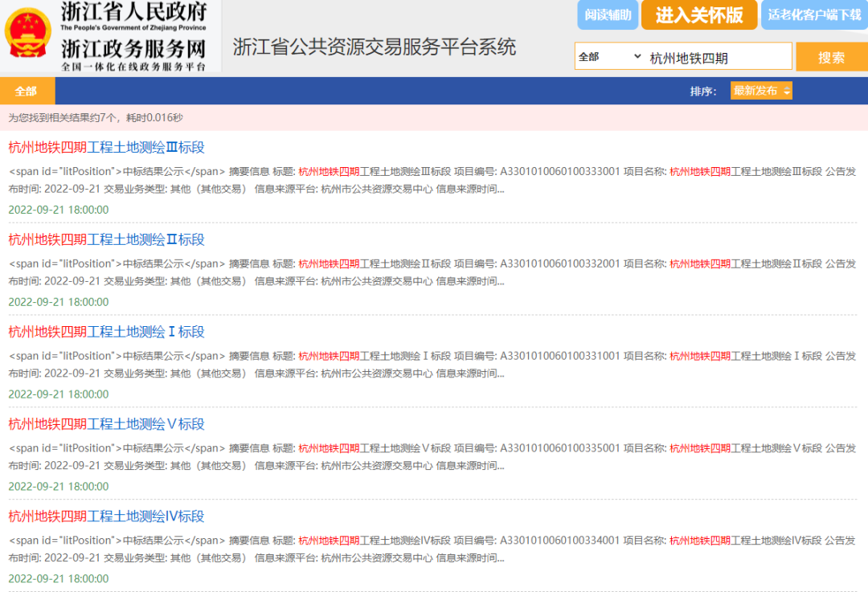Click the 排序: label
Viewport: 868px width, 592px height.
click(x=703, y=92)
